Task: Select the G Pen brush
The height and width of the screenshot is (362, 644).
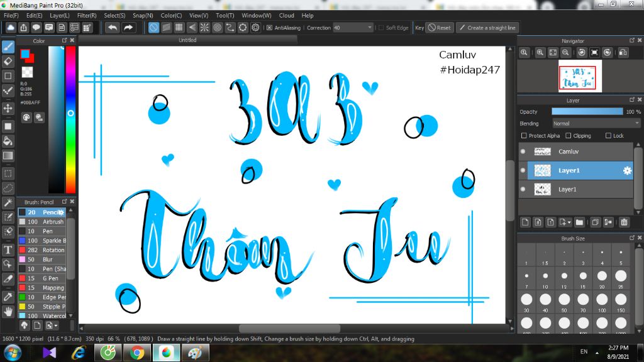Action: click(x=42, y=278)
